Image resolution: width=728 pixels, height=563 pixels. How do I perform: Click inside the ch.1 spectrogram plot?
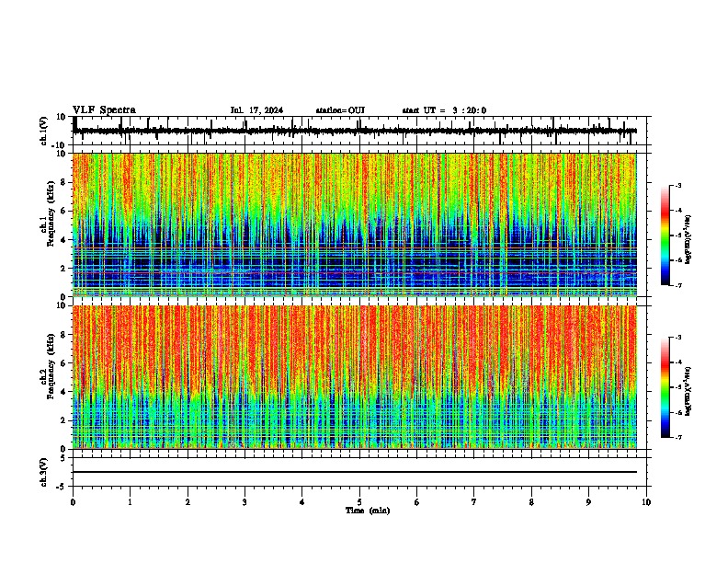click(355, 224)
